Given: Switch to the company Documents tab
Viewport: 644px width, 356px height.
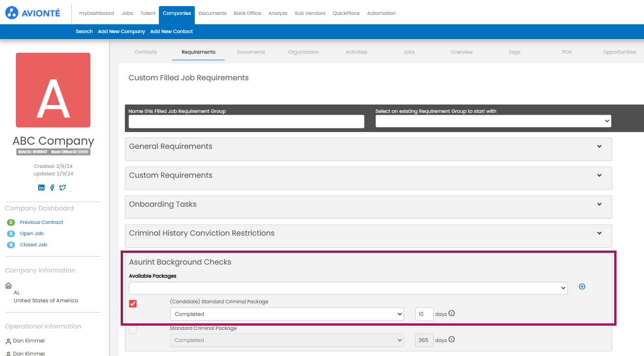Looking at the screenshot, I should (251, 52).
